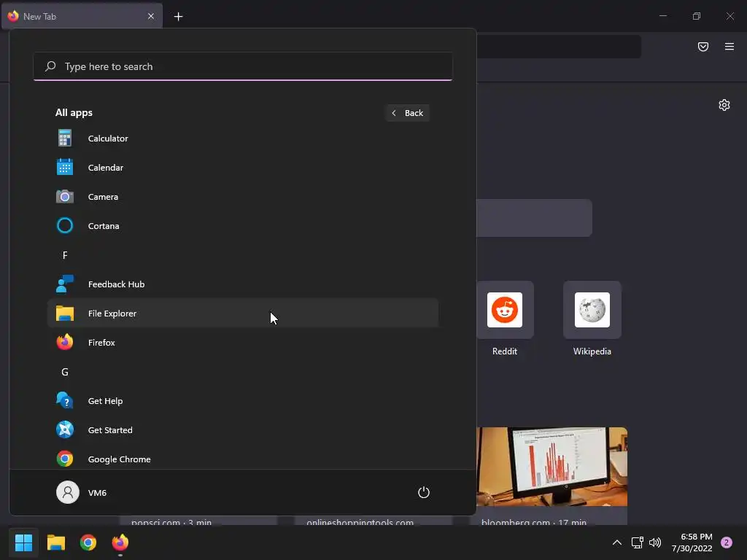The width and height of the screenshot is (747, 560).
Task: Open the power options button
Action: coord(424,492)
